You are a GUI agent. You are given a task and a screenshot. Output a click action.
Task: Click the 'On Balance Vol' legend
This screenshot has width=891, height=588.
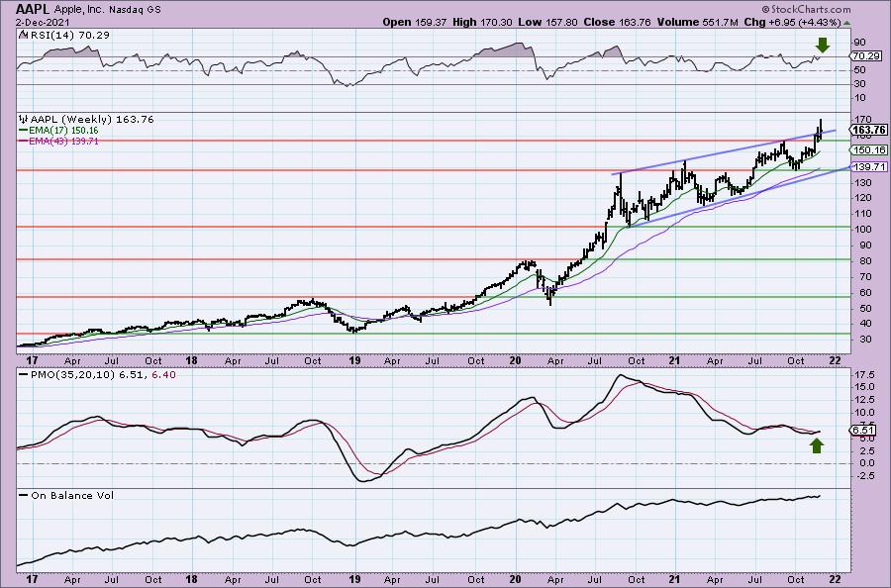pyautogui.click(x=66, y=495)
